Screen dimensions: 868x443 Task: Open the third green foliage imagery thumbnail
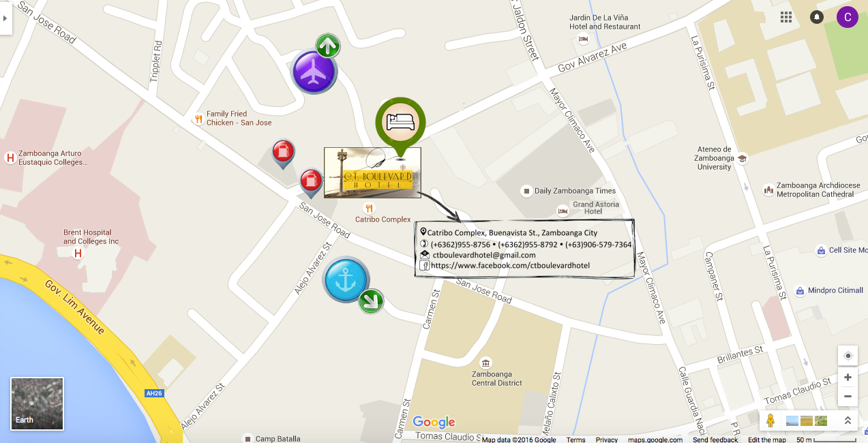821,421
